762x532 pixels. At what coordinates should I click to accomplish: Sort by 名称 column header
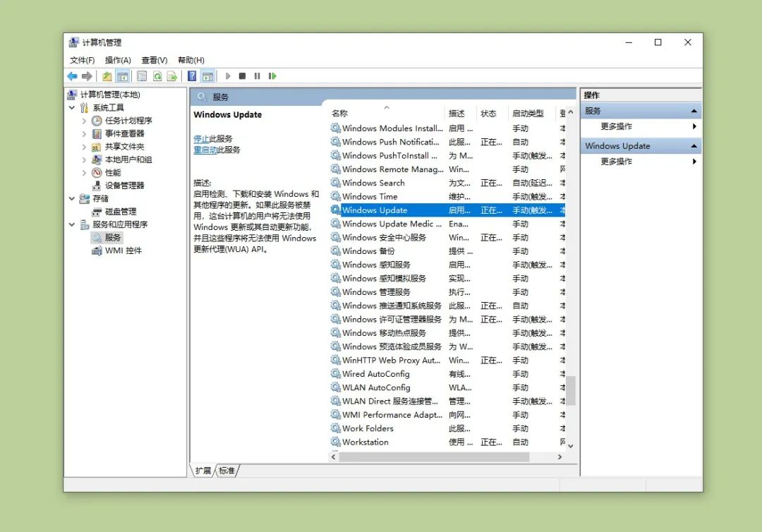[387, 113]
